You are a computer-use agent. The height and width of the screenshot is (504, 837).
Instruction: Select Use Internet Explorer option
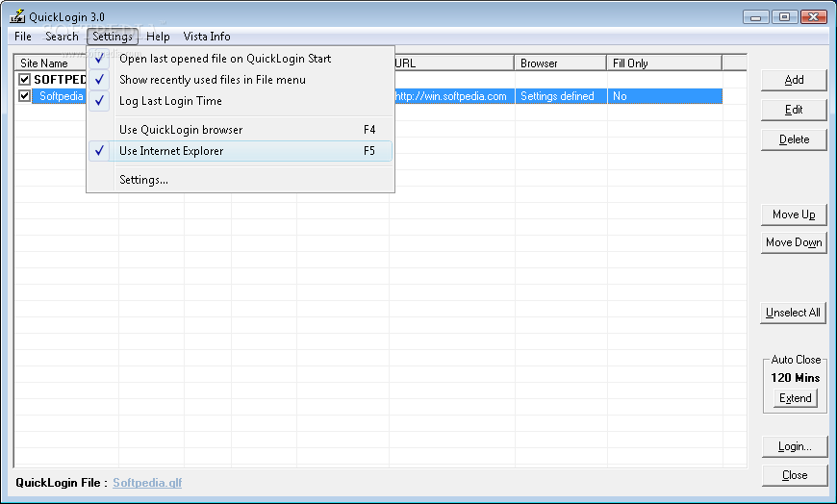[241, 151]
